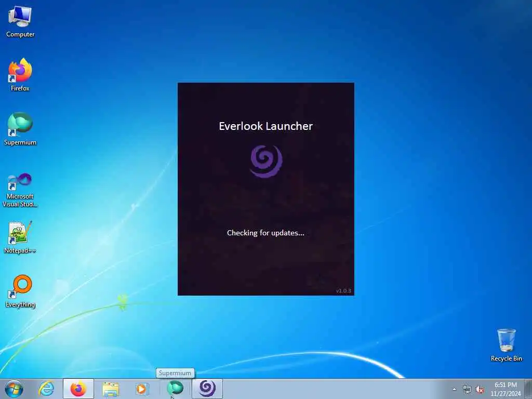
Task: Click the v1.0.3 version label
Action: click(343, 291)
